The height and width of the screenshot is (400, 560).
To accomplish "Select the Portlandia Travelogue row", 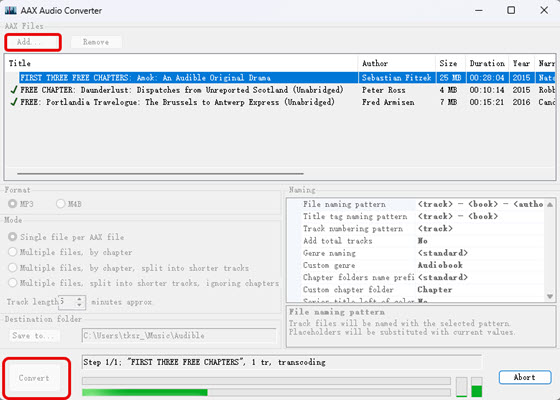I will tap(281, 102).
